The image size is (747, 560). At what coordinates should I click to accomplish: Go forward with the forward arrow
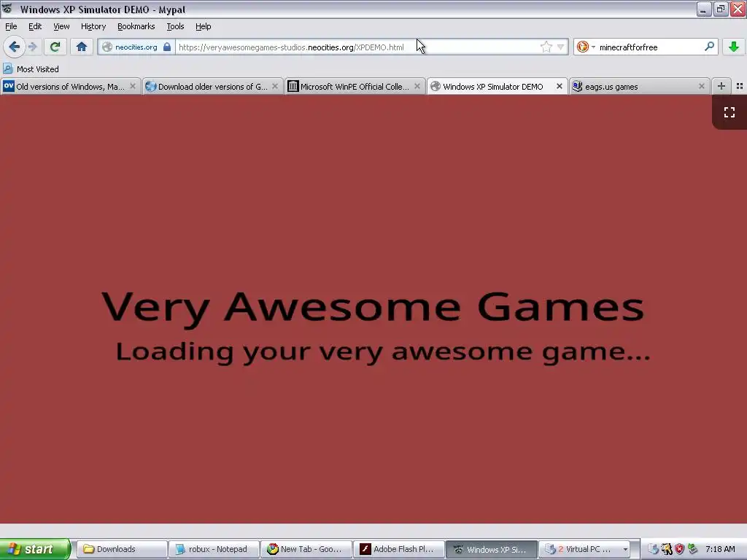coord(32,47)
